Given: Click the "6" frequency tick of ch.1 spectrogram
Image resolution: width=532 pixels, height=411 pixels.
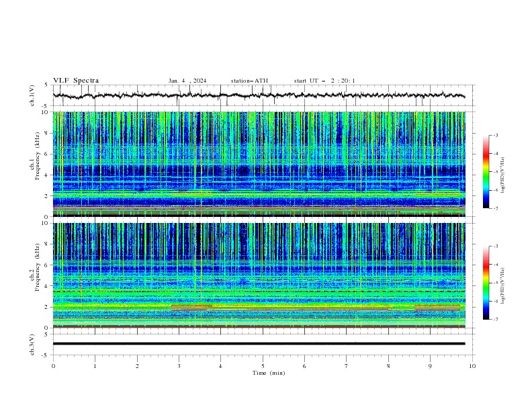Looking at the screenshot, I should 48,154.
